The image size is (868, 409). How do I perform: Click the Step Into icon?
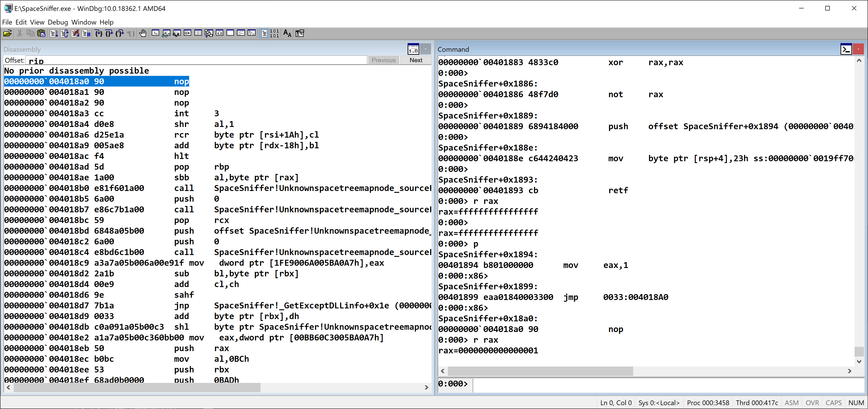(98, 33)
